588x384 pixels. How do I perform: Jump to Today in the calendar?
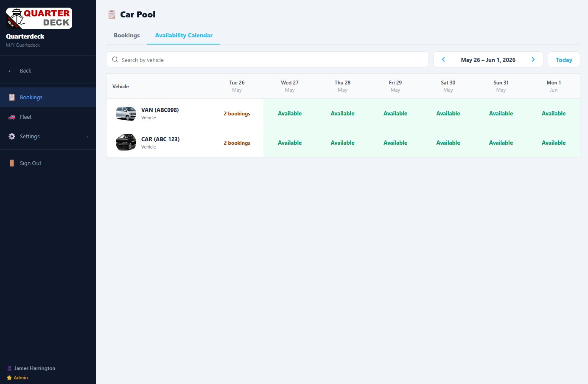point(564,60)
